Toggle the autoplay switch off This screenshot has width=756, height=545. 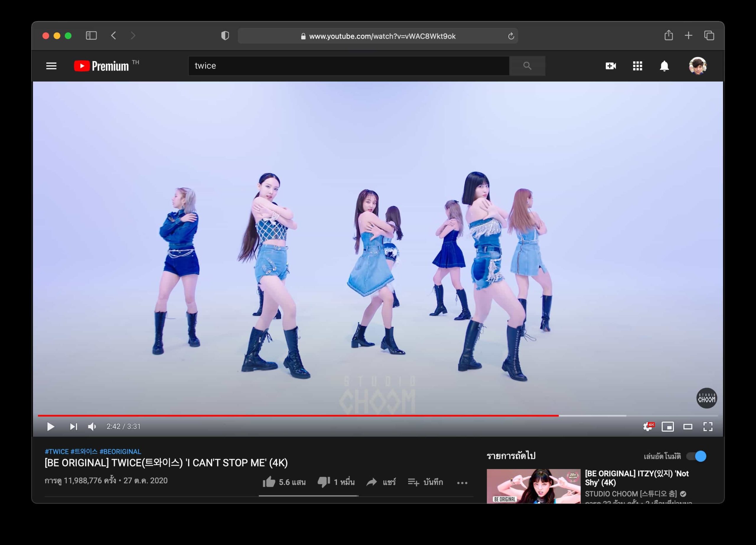696,456
